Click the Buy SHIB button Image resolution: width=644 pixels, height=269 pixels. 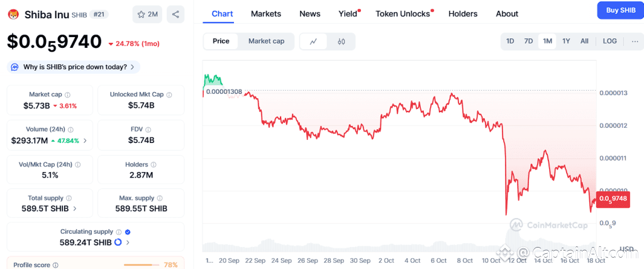click(620, 10)
